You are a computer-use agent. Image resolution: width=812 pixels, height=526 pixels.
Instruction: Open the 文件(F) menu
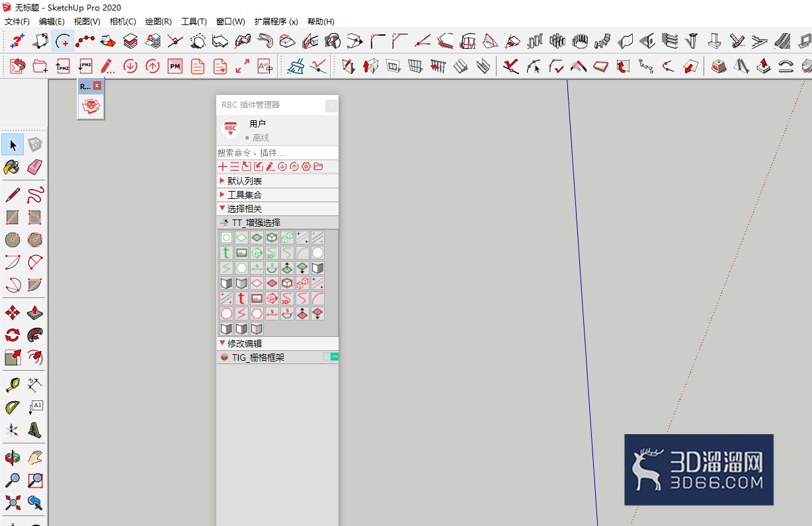(17, 22)
